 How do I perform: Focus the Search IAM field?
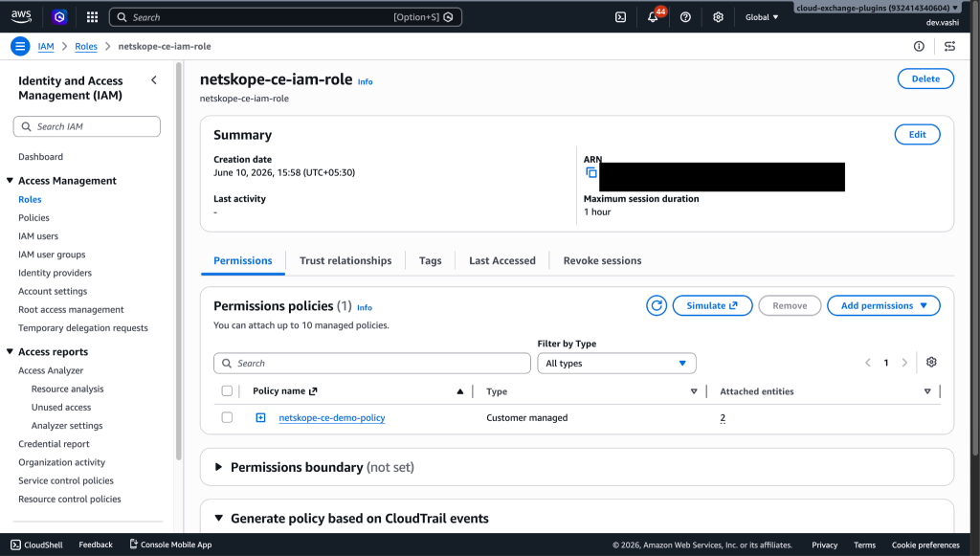(x=87, y=126)
